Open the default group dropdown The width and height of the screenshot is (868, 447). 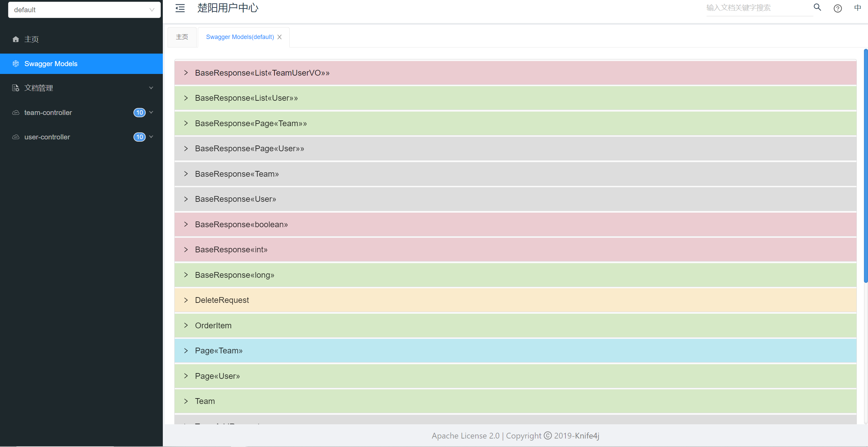(84, 10)
